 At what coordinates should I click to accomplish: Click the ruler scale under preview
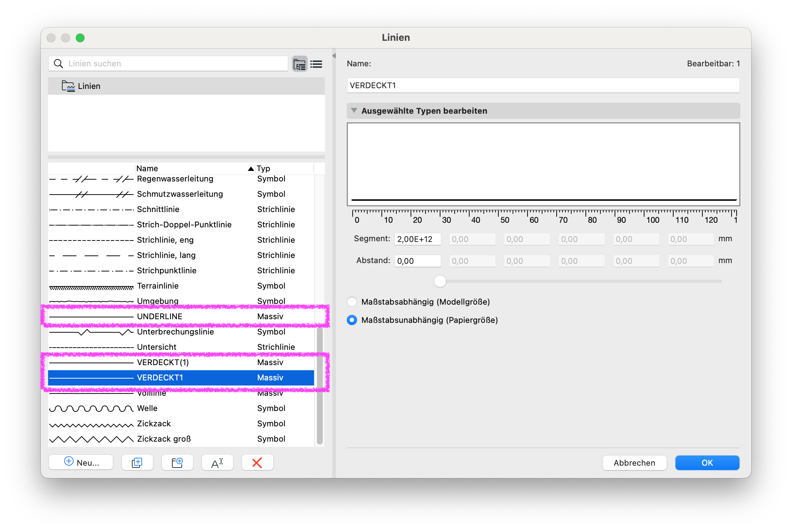[x=545, y=217]
